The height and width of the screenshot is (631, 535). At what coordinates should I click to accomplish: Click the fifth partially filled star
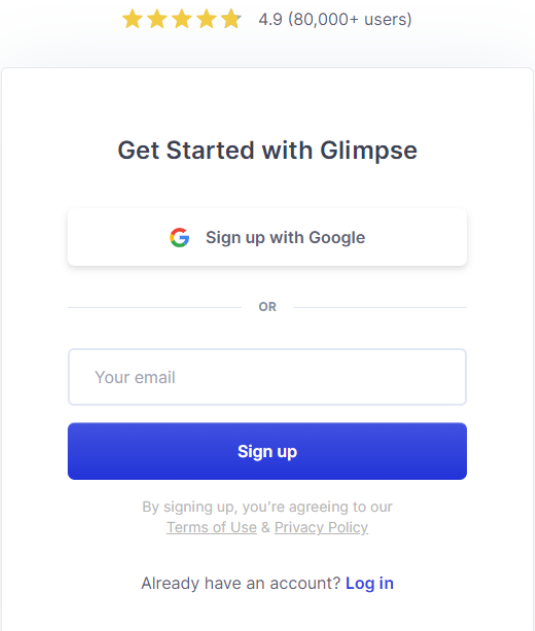coord(231,19)
